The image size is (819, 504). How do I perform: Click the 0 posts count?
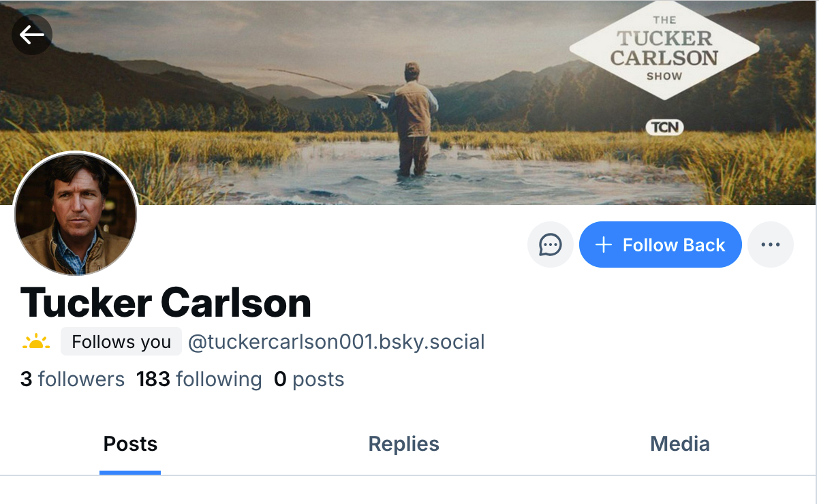309,379
